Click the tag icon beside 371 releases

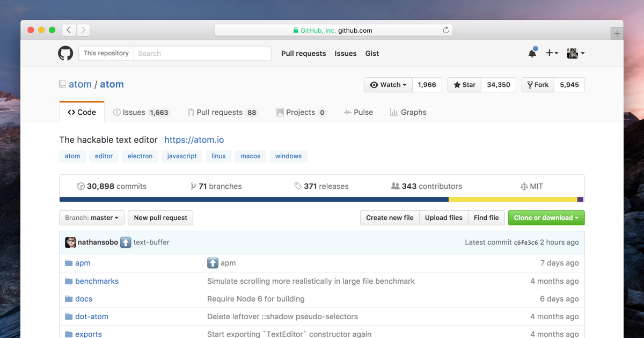pyautogui.click(x=298, y=186)
